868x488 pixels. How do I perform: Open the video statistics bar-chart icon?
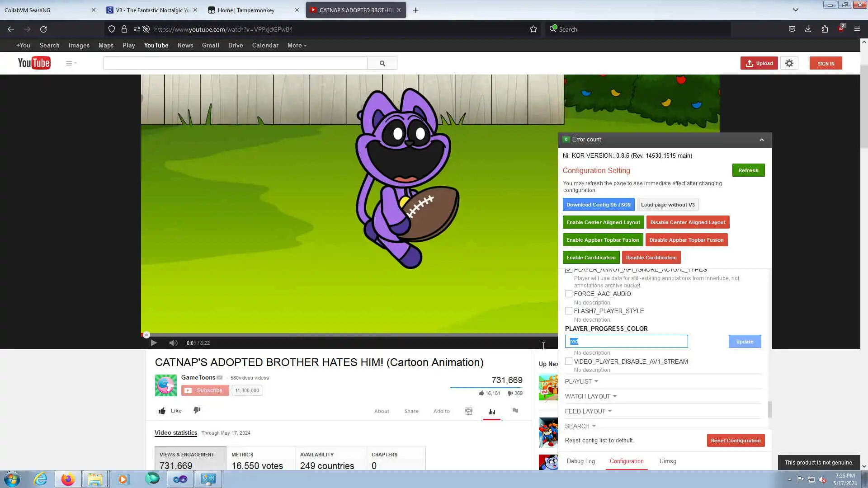[492, 411]
